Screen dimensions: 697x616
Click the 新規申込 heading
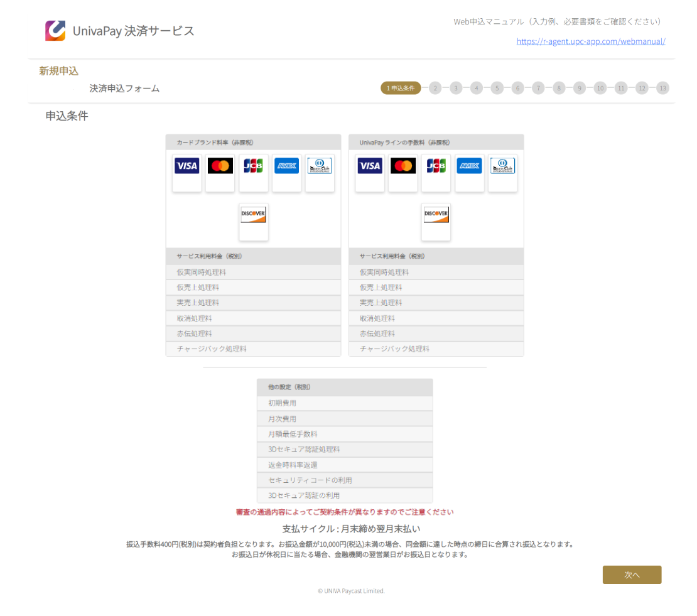[58, 71]
